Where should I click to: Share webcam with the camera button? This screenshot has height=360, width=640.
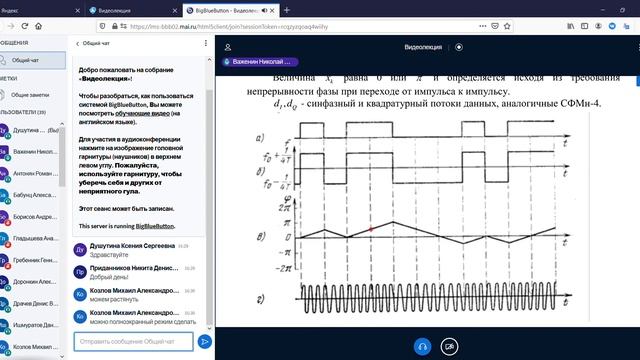(x=449, y=347)
